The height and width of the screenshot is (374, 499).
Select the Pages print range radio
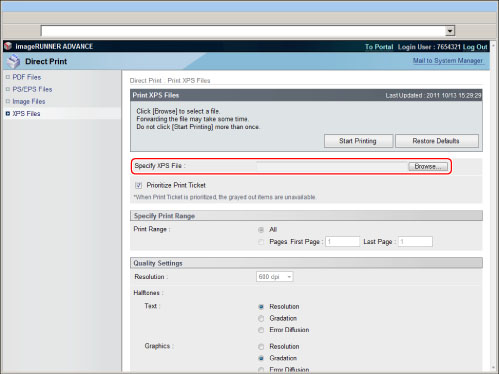(x=261, y=242)
